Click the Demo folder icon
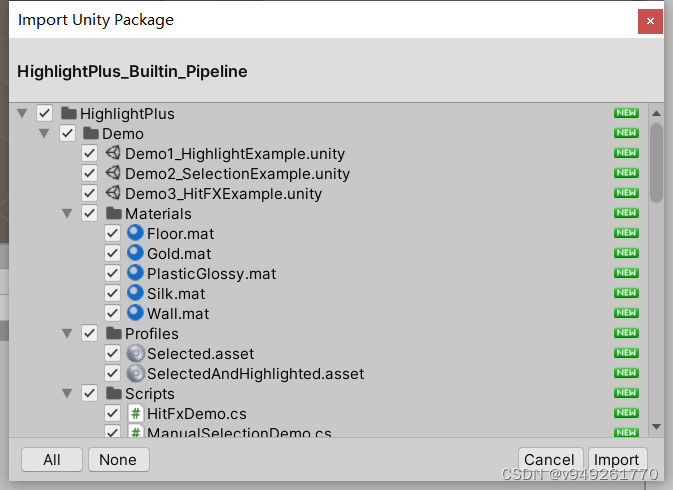The height and width of the screenshot is (490, 673). point(91,133)
